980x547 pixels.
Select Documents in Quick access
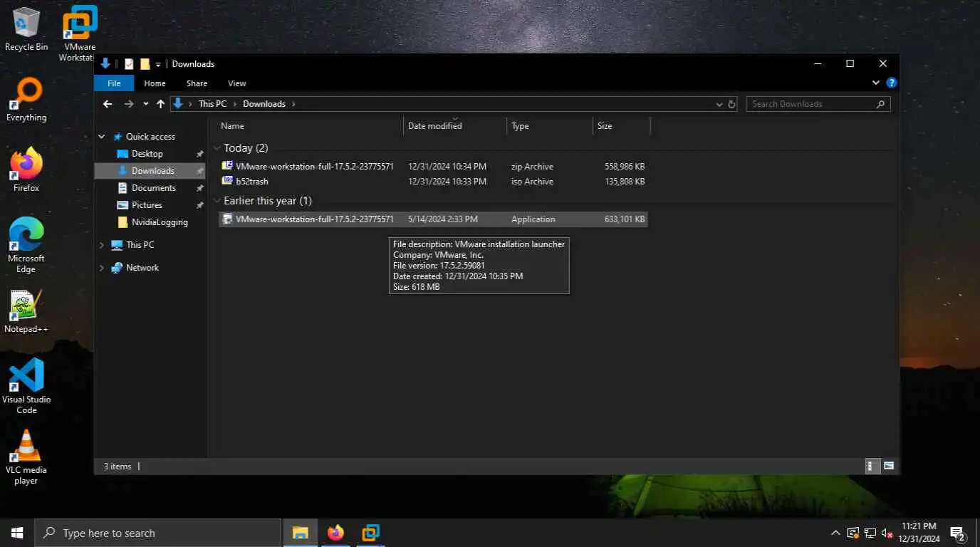154,188
